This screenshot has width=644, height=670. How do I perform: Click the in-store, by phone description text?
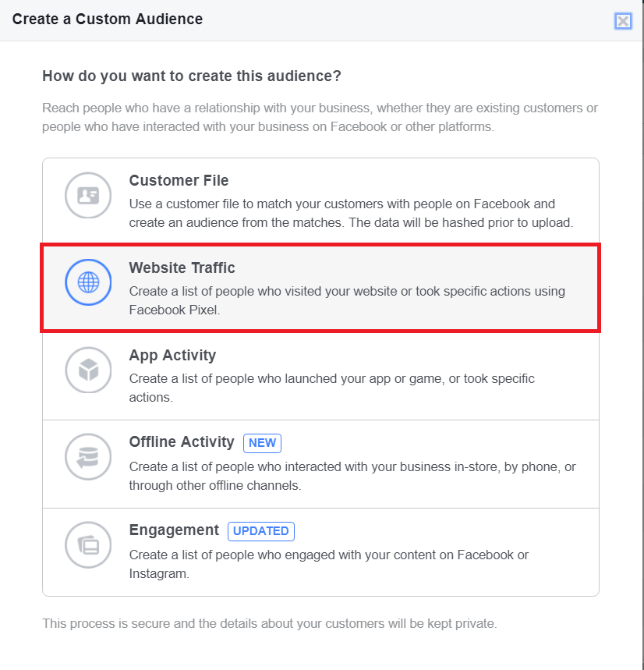click(x=352, y=476)
